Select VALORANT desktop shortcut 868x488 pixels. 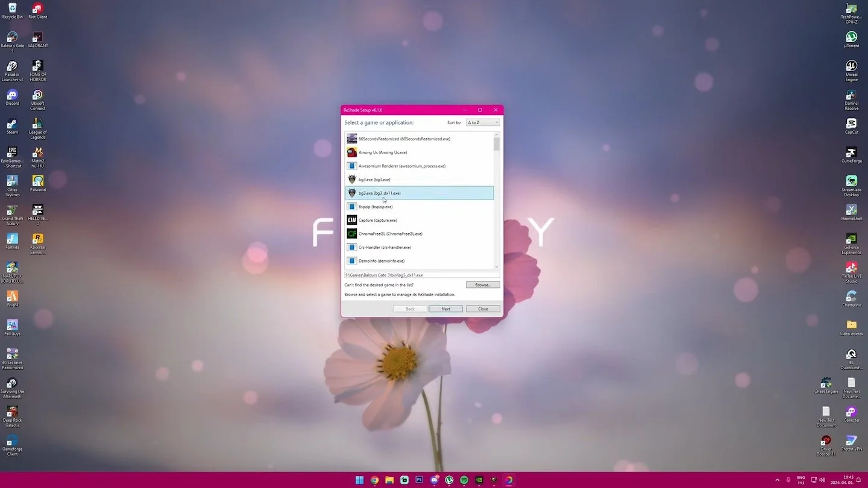tap(37, 40)
